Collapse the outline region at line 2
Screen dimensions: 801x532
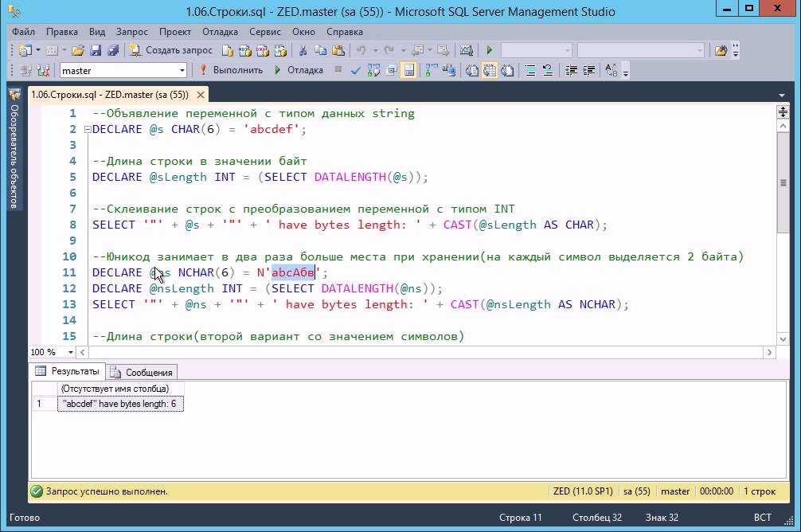88,129
